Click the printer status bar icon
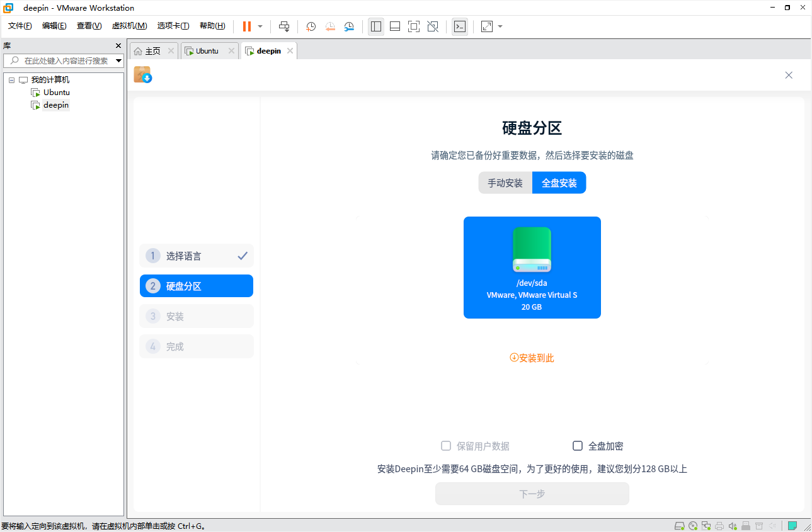Image resolution: width=812 pixels, height=532 pixels. [x=719, y=526]
